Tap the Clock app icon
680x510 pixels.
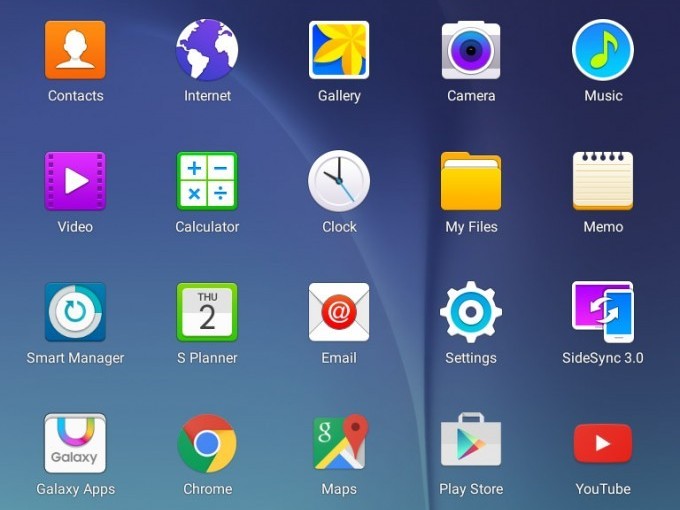(x=339, y=181)
